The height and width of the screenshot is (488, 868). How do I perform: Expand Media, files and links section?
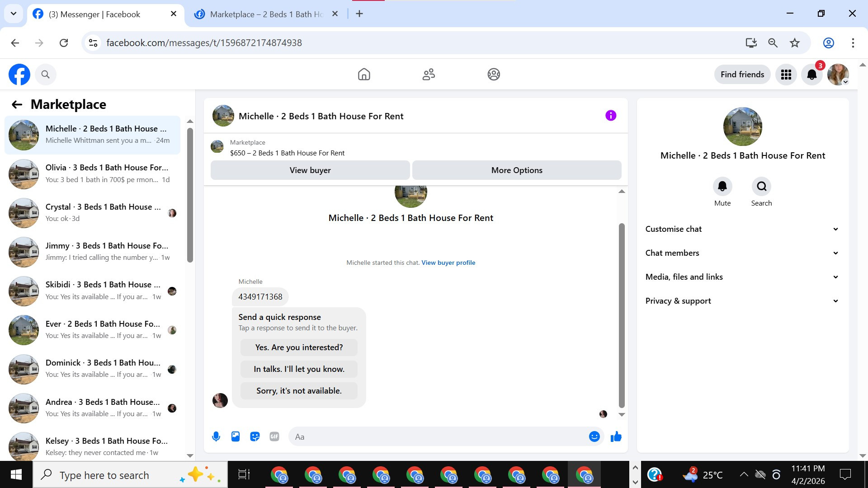coord(742,277)
